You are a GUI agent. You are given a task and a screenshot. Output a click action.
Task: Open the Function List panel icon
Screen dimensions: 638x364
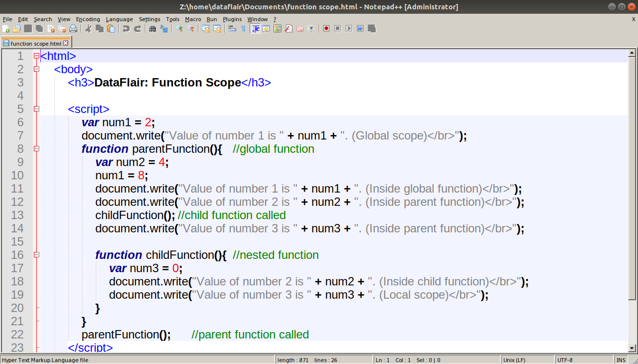(289, 28)
